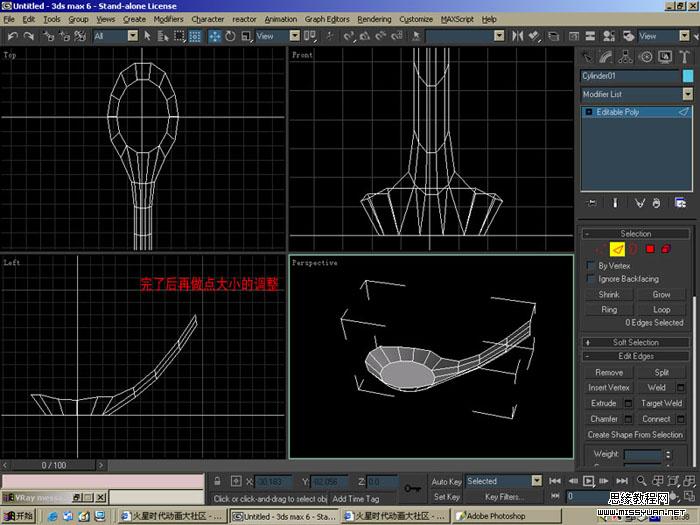The height and width of the screenshot is (525, 700).
Task: Activate the Unlink Selection tool
Action: pos(64,36)
